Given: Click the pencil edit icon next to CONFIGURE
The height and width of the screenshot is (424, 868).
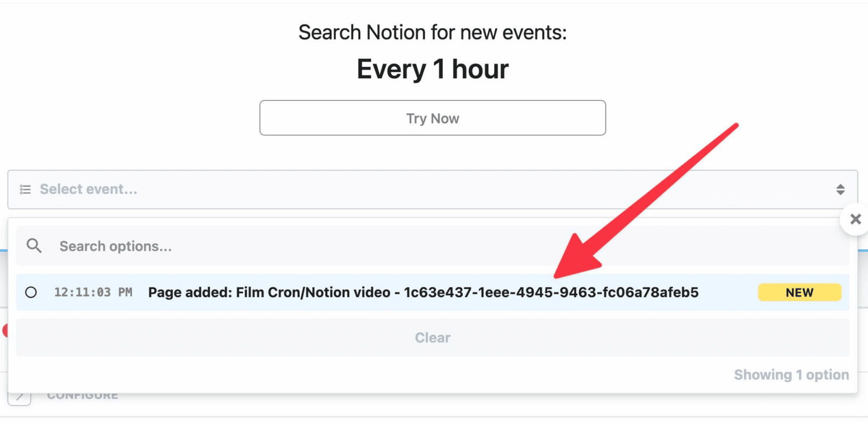Looking at the screenshot, I should pyautogui.click(x=20, y=398).
